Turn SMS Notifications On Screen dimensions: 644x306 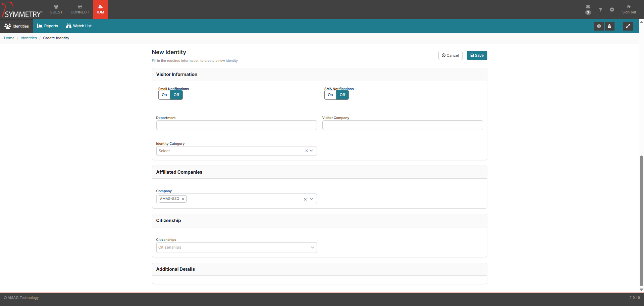tap(330, 95)
